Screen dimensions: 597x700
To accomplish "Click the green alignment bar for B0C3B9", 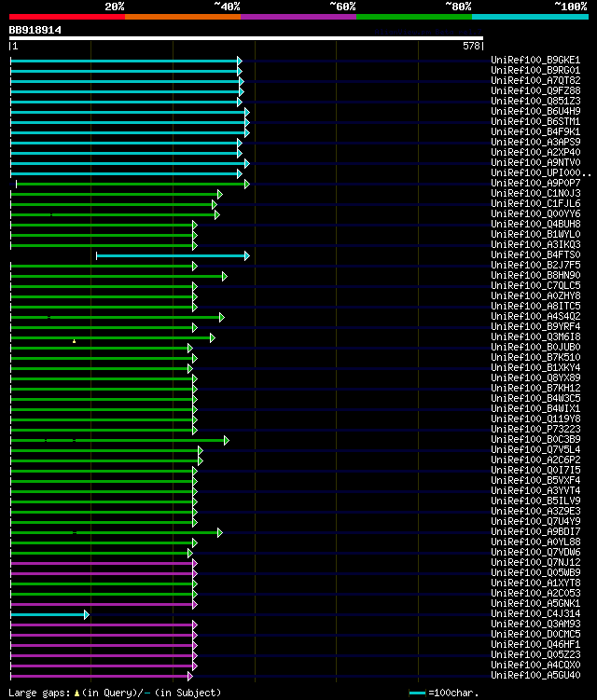I will tap(118, 441).
